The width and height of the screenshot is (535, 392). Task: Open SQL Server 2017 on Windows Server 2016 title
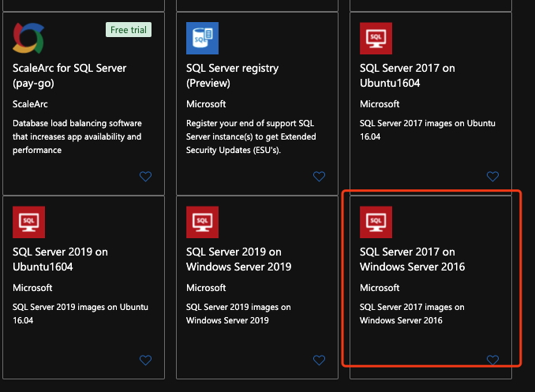tap(413, 259)
